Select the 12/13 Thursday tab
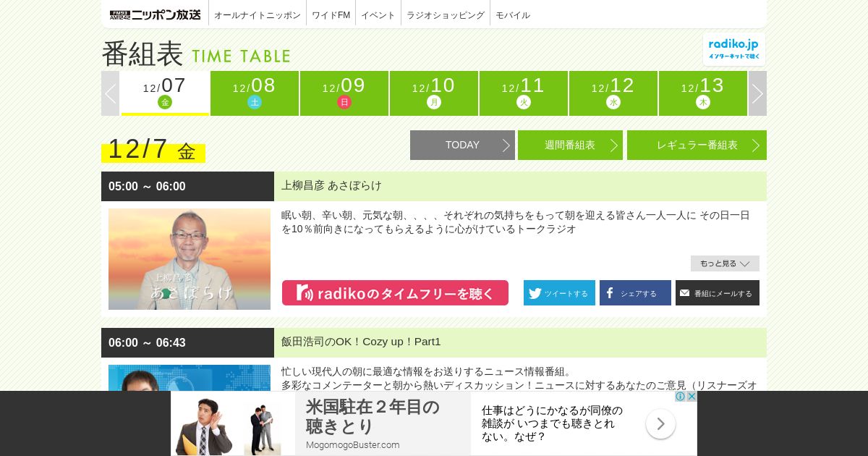The height and width of the screenshot is (456, 868). pyautogui.click(x=703, y=93)
